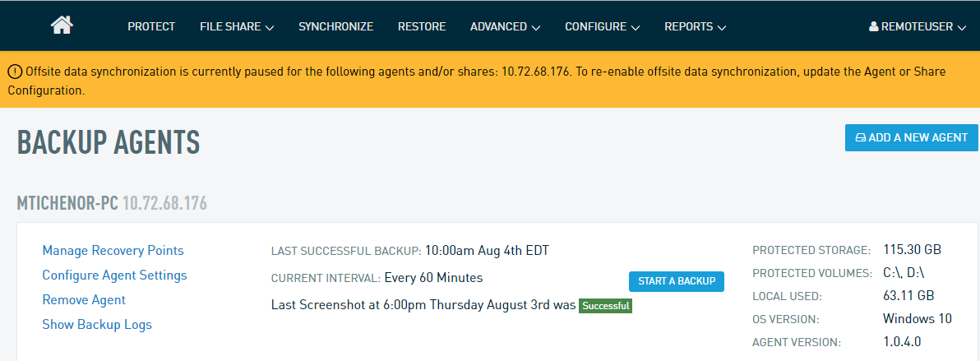
Task: Click the BACKUP AGENTS page title
Action: (109, 142)
